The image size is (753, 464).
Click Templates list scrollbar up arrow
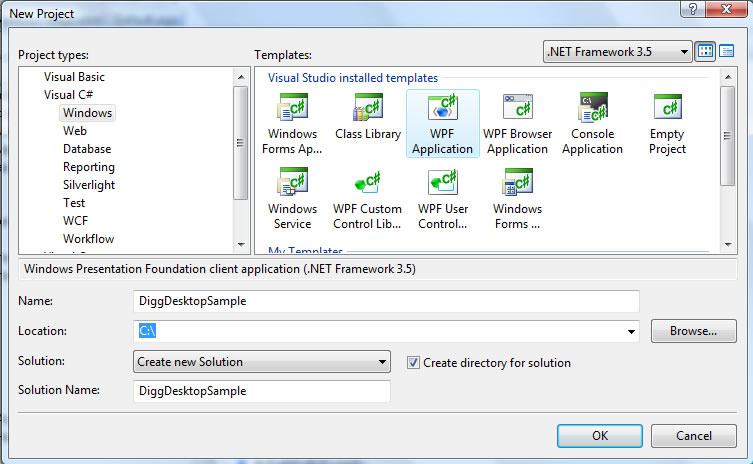coord(729,77)
